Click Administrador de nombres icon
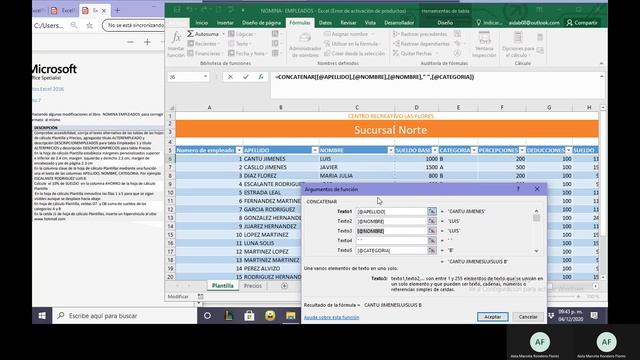 305,38
